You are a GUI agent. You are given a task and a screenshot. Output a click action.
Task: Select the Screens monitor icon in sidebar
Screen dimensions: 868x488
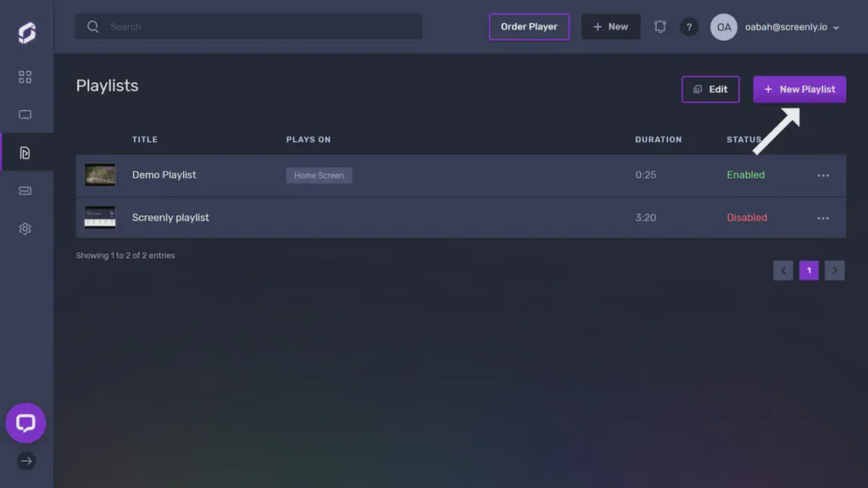pos(25,114)
